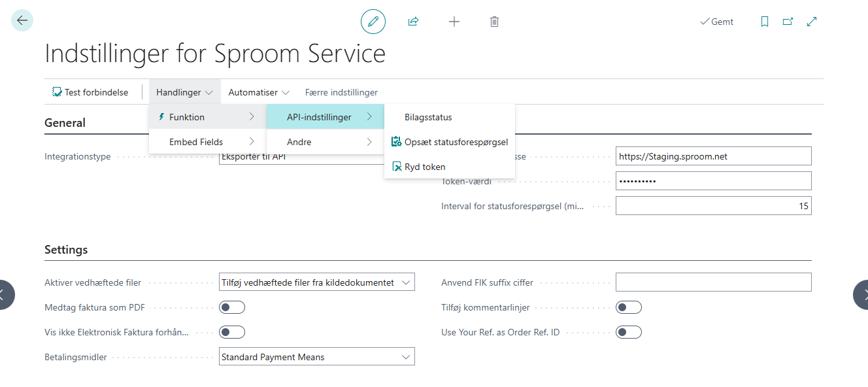Click Færre indstillinger

341,92
